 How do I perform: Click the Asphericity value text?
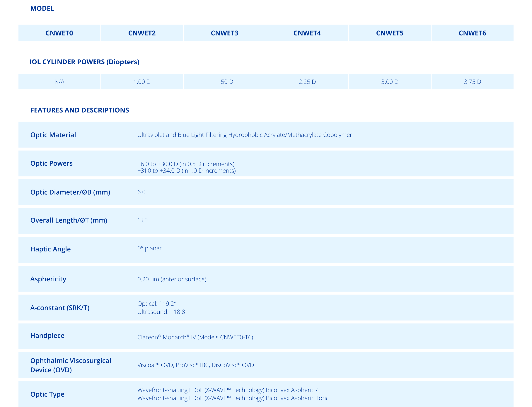172,279
